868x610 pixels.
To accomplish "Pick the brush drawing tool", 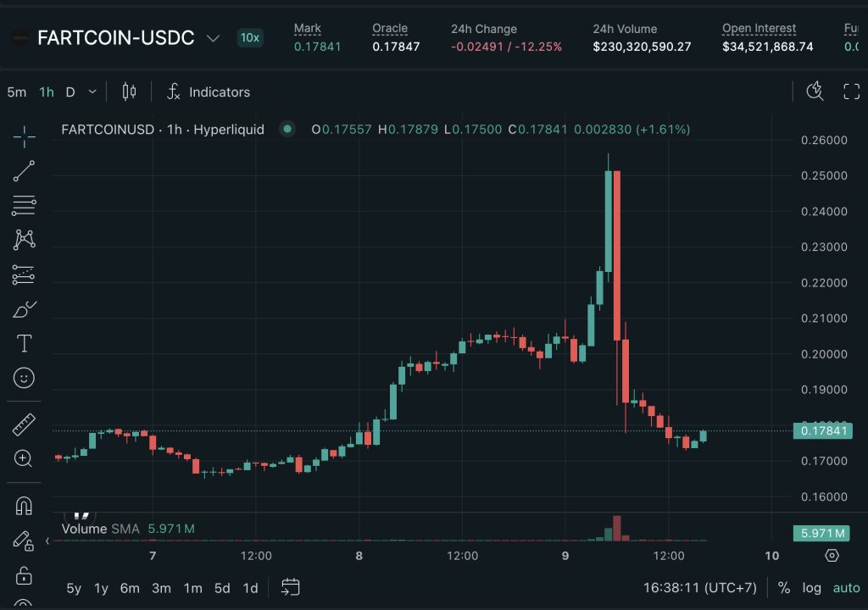I will pyautogui.click(x=23, y=308).
